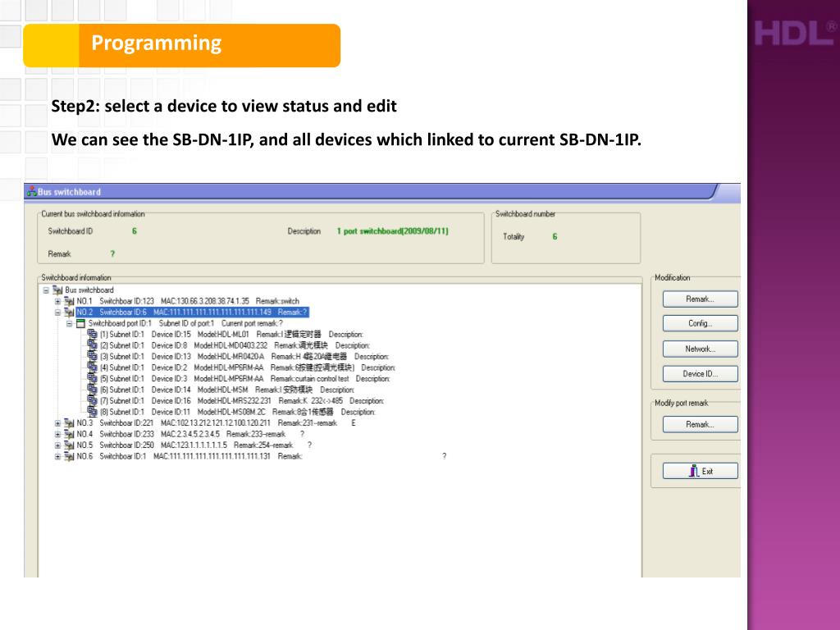Click the NO.1 switchboard icon
The height and width of the screenshot is (630, 840).
(69, 302)
